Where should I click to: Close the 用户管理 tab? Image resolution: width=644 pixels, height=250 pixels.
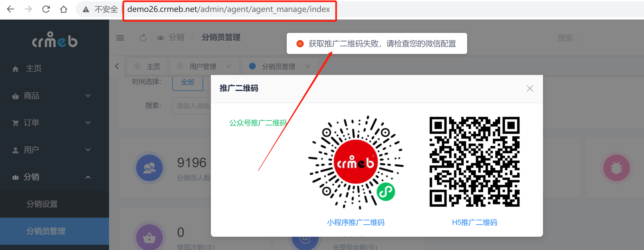tap(229, 66)
